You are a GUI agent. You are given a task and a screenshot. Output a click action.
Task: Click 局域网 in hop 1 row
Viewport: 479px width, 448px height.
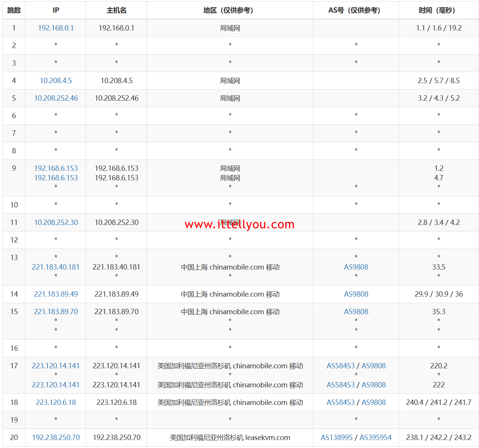point(230,28)
